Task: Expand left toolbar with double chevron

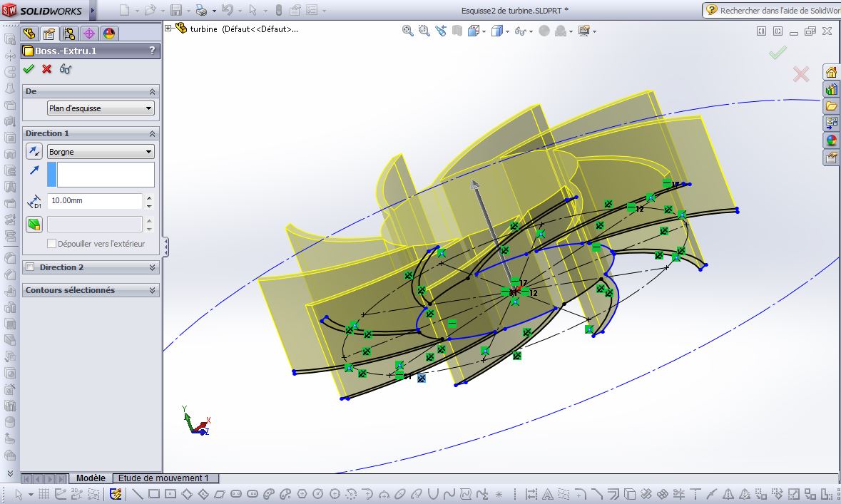Action: click(10, 473)
